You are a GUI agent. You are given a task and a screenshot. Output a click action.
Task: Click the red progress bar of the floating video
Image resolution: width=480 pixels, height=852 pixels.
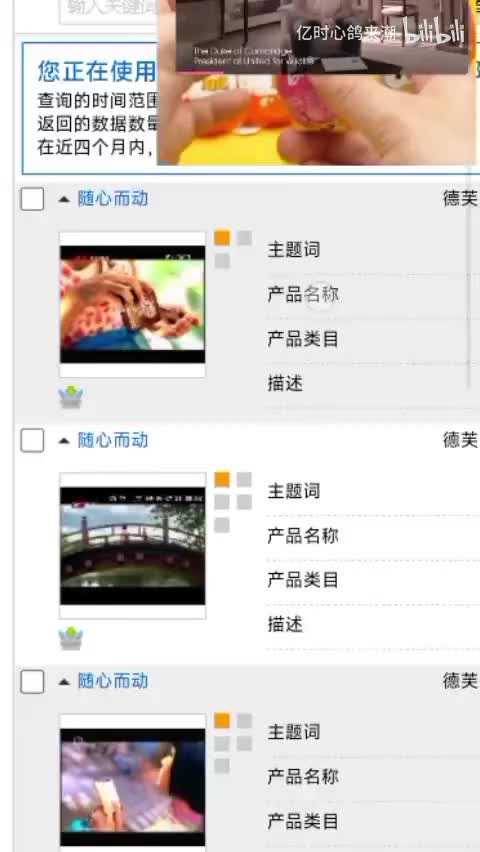click(200, 72)
